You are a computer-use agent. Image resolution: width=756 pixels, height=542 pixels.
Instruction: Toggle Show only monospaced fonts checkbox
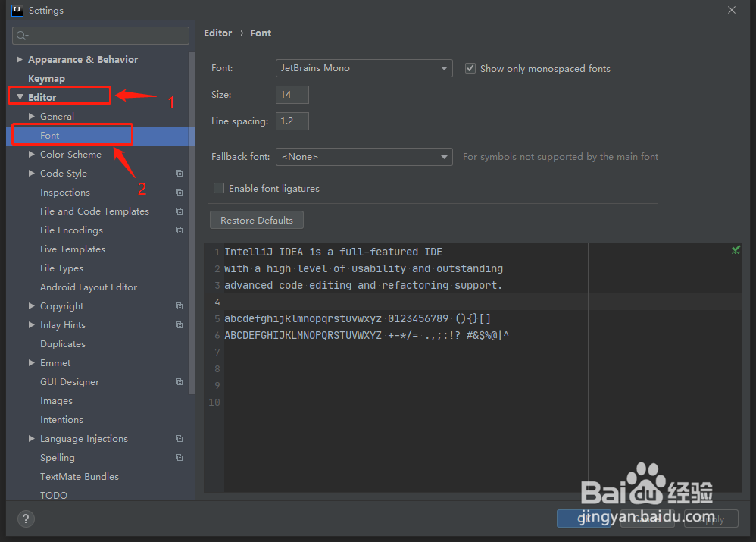click(470, 68)
